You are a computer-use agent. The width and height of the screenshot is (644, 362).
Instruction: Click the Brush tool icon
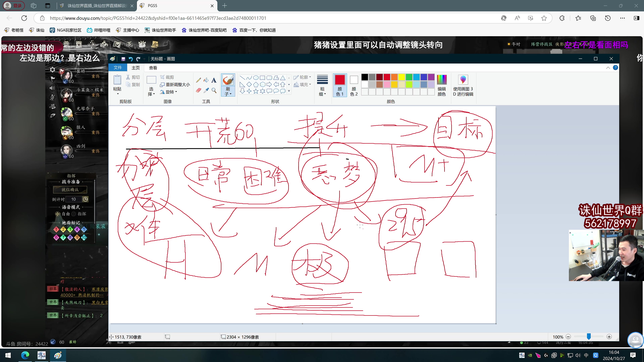(x=228, y=80)
